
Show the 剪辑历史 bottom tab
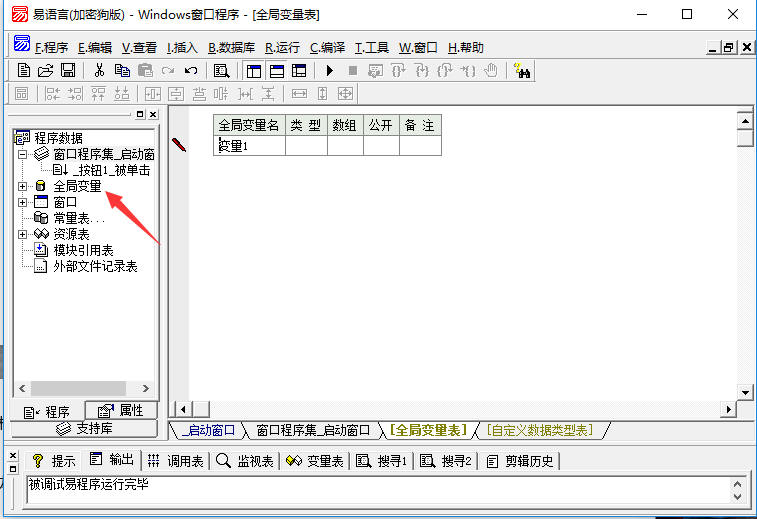point(519,461)
